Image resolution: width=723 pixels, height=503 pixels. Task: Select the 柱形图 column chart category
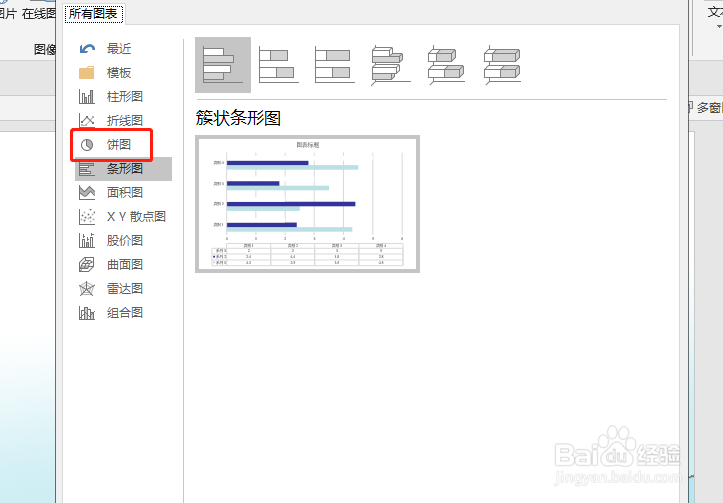(x=124, y=96)
